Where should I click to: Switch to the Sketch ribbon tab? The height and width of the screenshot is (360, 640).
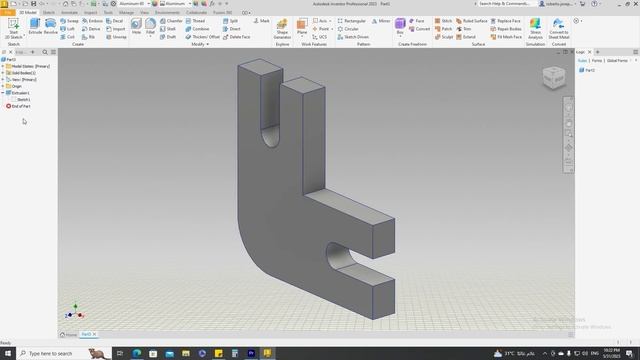tap(49, 13)
